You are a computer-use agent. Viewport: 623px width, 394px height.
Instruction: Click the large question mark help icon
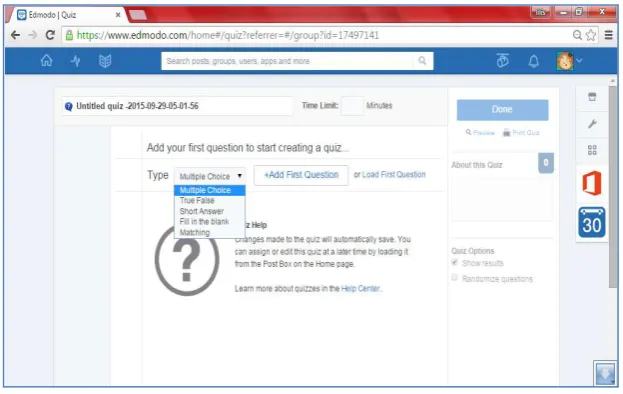(x=187, y=260)
